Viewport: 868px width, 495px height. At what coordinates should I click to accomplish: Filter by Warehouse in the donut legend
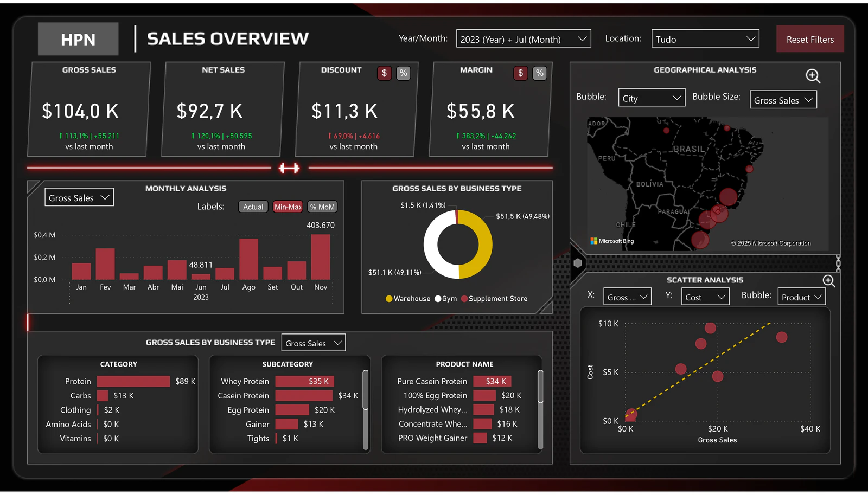tap(408, 299)
